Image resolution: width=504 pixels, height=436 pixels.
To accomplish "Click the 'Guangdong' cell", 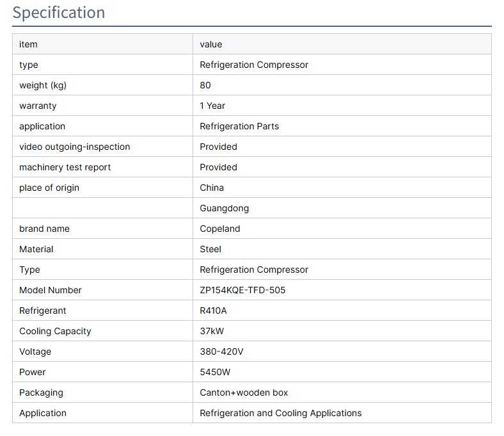I will tap(224, 208).
